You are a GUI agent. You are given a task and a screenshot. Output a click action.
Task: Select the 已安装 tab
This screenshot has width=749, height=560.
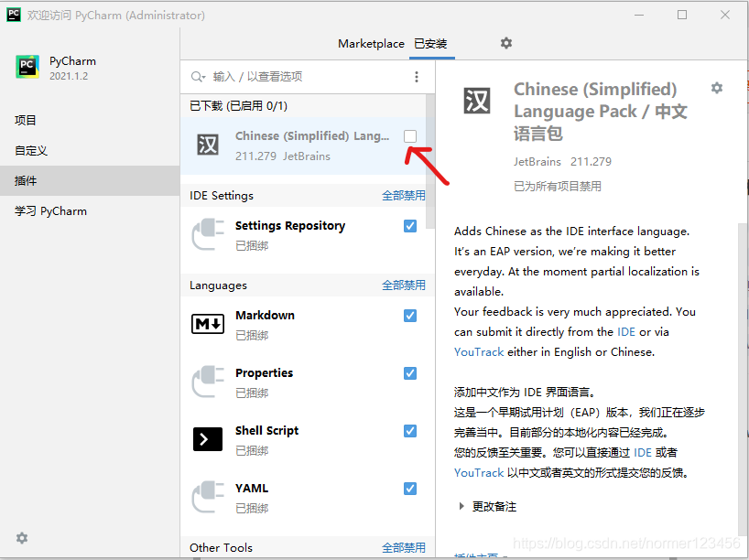pyautogui.click(x=430, y=43)
